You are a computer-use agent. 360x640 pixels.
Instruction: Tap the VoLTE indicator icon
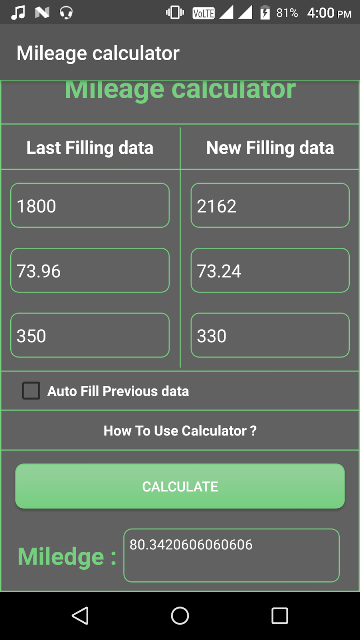click(x=203, y=13)
